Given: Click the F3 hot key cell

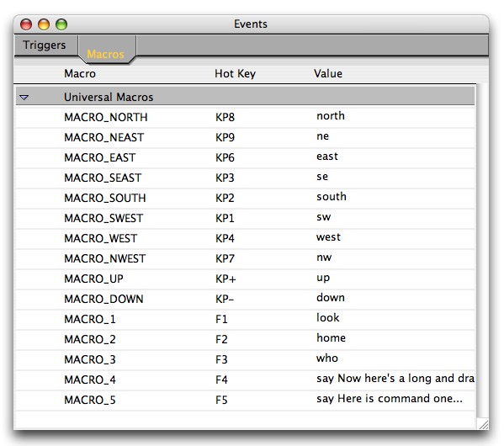Looking at the screenshot, I should click(x=221, y=359).
